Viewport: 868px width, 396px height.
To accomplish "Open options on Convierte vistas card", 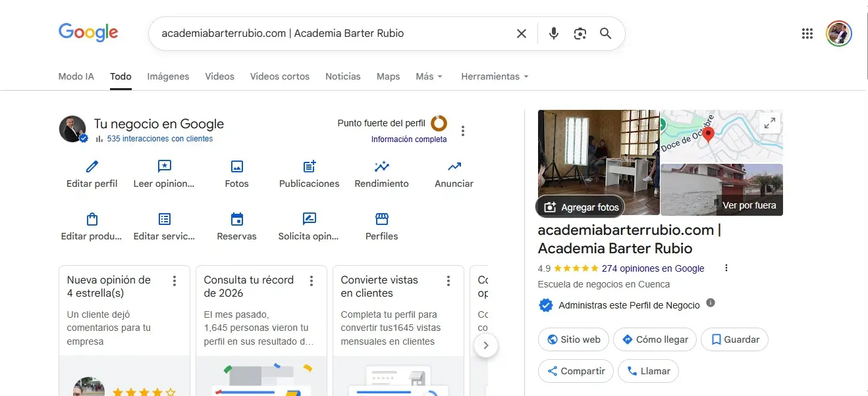I will pyautogui.click(x=448, y=281).
